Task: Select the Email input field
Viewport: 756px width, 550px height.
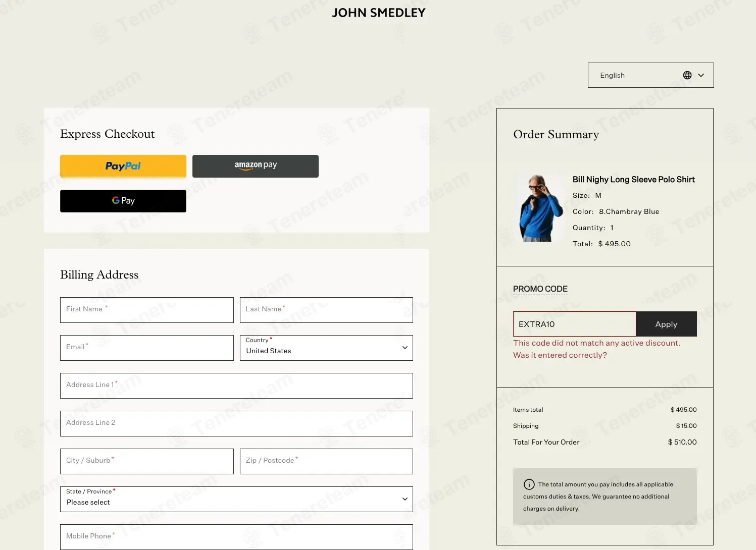Action: click(x=147, y=348)
